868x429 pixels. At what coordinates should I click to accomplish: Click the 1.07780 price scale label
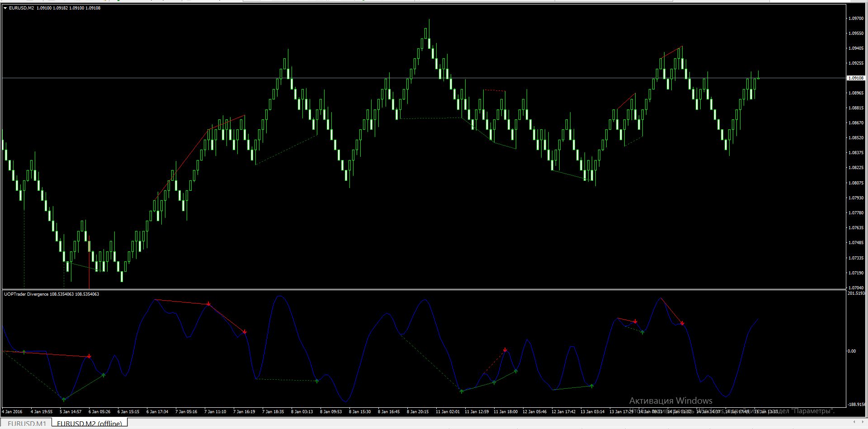coord(856,213)
